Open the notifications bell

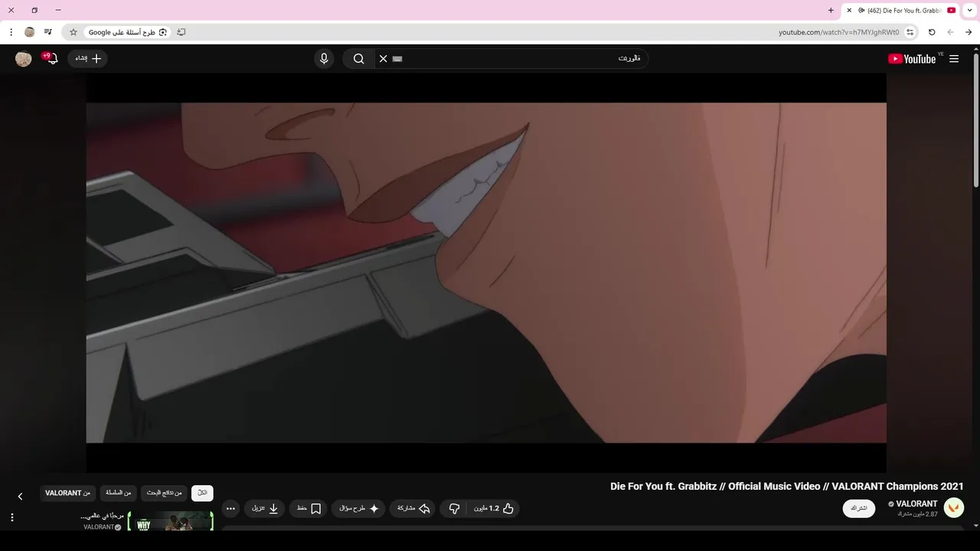pos(52,59)
